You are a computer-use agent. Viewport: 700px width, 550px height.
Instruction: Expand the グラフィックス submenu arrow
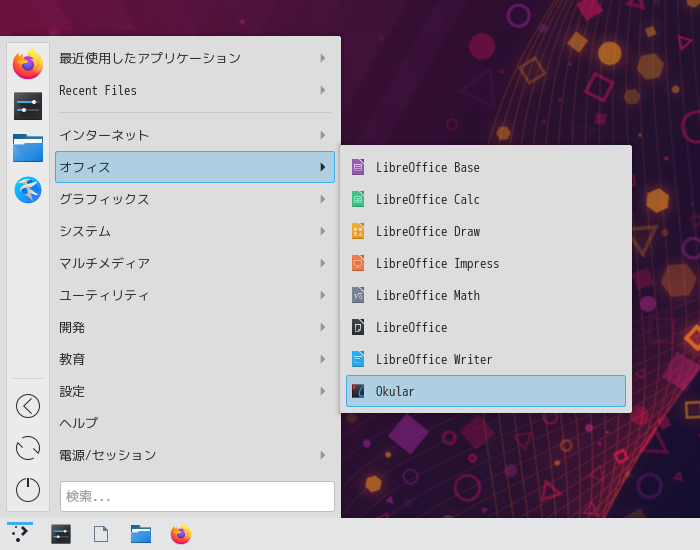tap(323, 199)
